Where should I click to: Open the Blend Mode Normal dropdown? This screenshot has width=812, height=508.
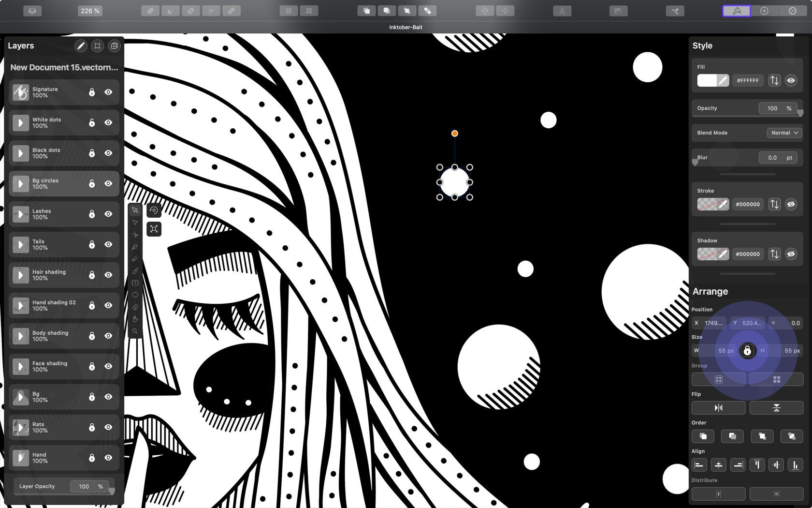point(784,133)
